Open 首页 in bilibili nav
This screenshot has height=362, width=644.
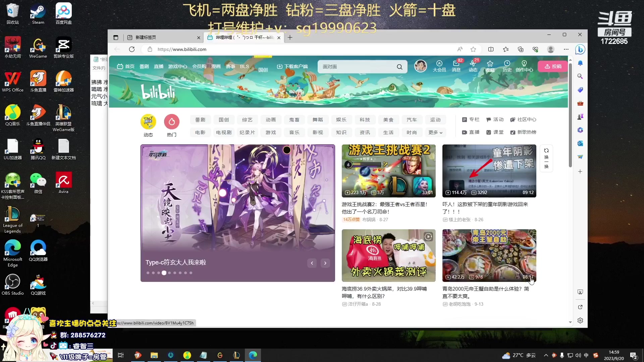pos(126,66)
